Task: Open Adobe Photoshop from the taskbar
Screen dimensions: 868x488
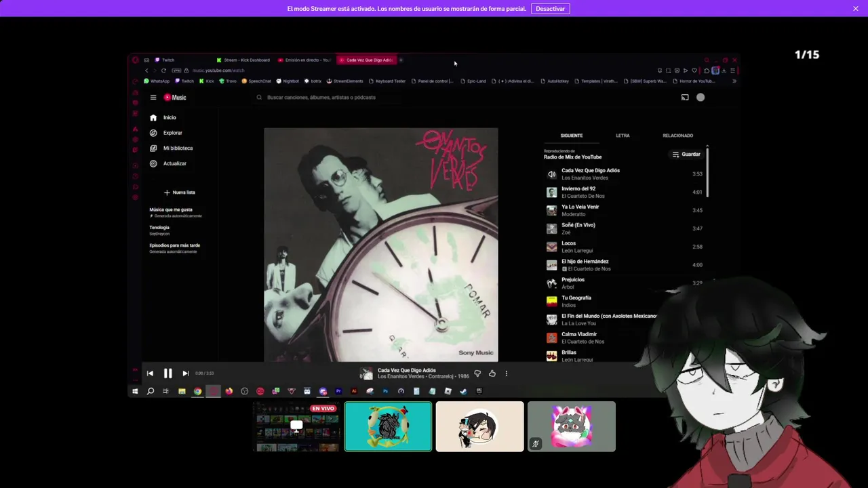Action: (x=385, y=391)
